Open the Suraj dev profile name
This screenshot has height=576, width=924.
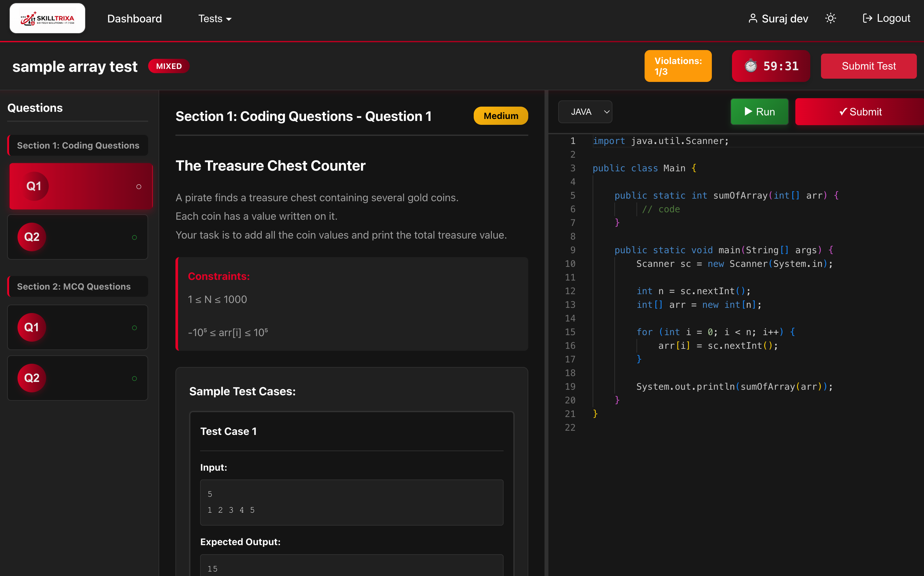point(785,18)
